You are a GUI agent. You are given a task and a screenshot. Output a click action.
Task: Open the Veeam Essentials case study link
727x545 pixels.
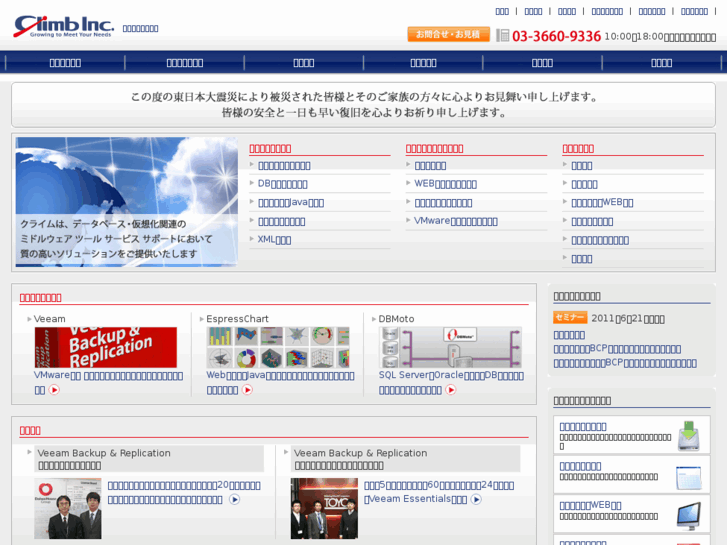click(439, 492)
